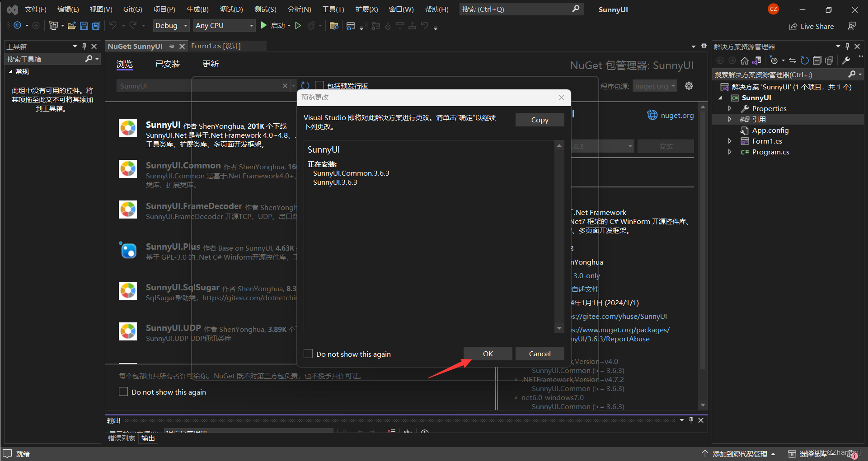Screen dimensions: 868x461
Task: Click the find in files folder icon
Action: tap(334, 26)
